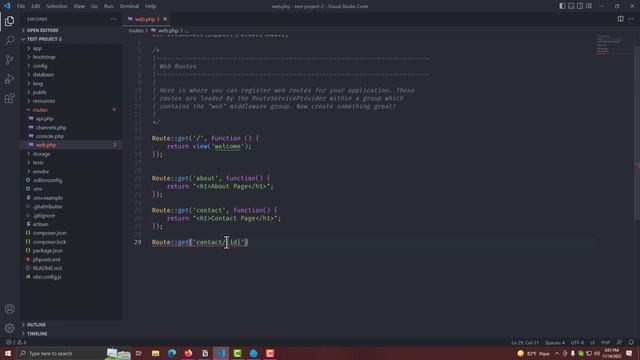The image size is (640, 360).
Task: Open the .editorconfig file
Action: click(71, 180)
